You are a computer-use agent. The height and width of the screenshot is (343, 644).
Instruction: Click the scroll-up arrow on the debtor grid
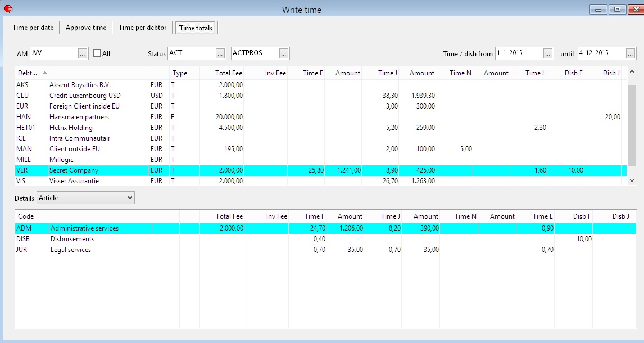tap(632, 71)
